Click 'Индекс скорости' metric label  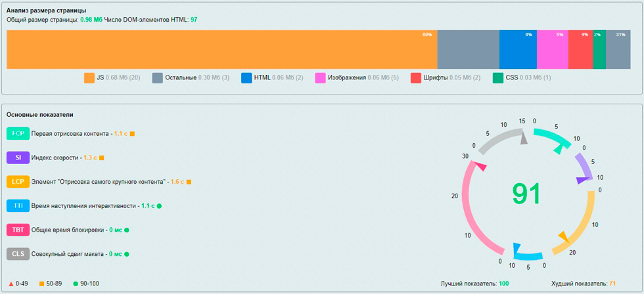(x=55, y=157)
